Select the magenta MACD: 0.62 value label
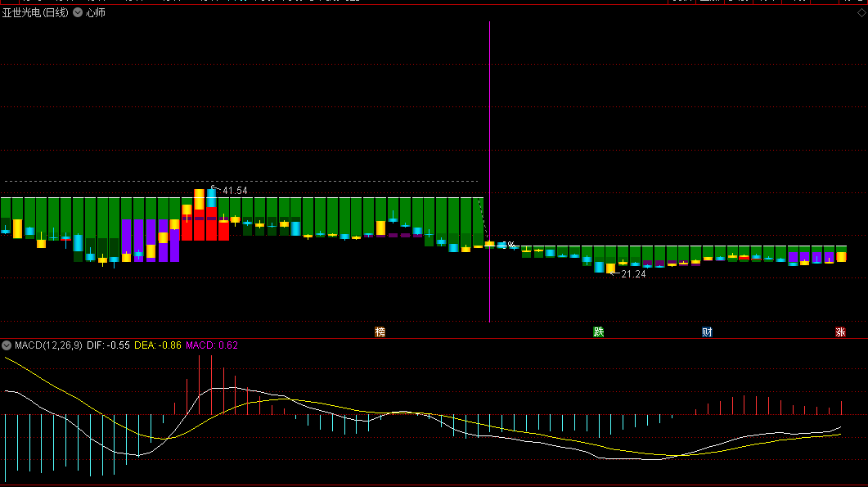The width and height of the screenshot is (868, 487). pos(211,345)
